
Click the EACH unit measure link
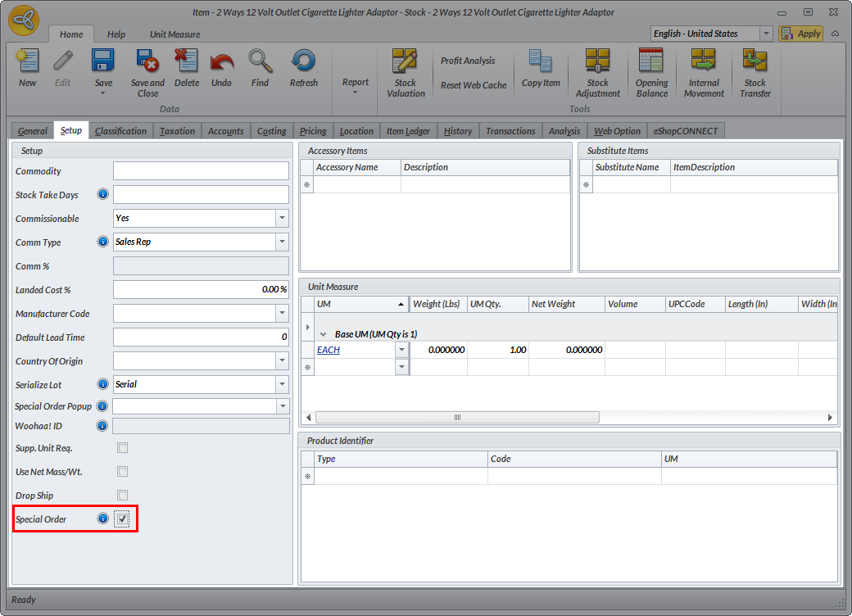(x=329, y=350)
